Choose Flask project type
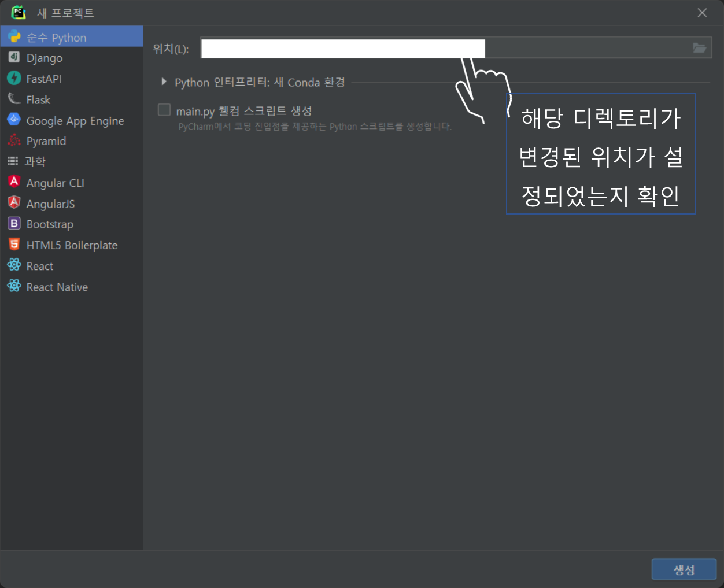 (x=72, y=99)
